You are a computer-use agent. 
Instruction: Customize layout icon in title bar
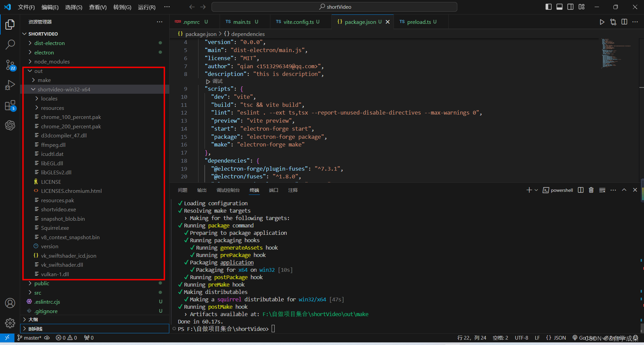pyautogui.click(x=582, y=7)
